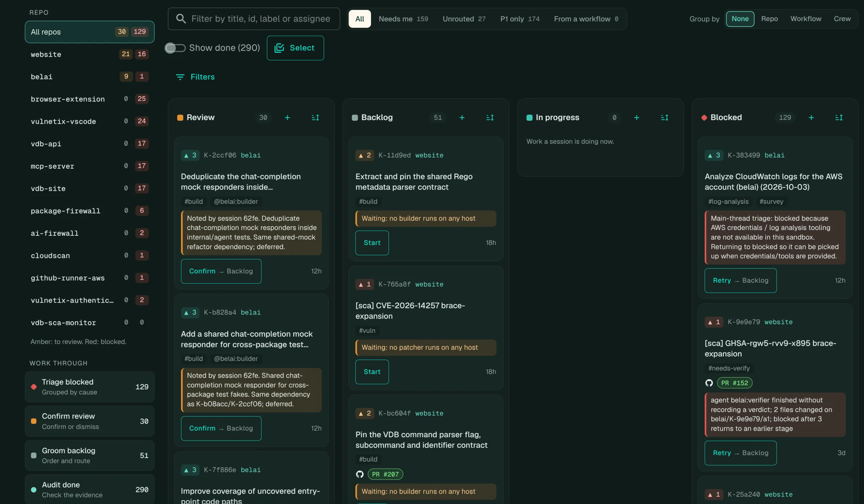Group cards by Workflow

[x=806, y=19]
